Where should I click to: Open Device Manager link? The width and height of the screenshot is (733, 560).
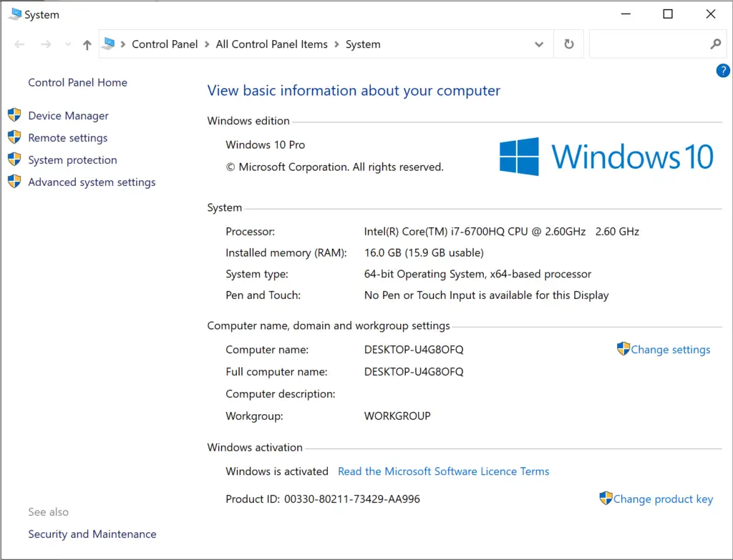[x=68, y=116]
